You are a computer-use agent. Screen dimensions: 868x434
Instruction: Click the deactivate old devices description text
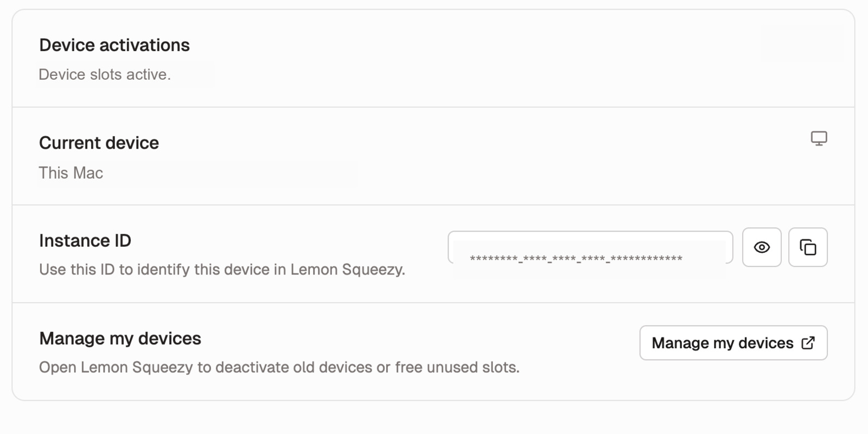(279, 367)
